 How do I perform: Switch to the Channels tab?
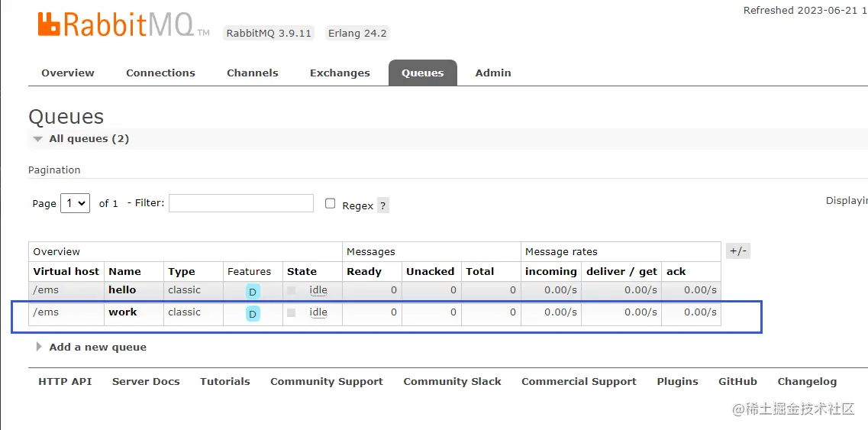(x=253, y=73)
